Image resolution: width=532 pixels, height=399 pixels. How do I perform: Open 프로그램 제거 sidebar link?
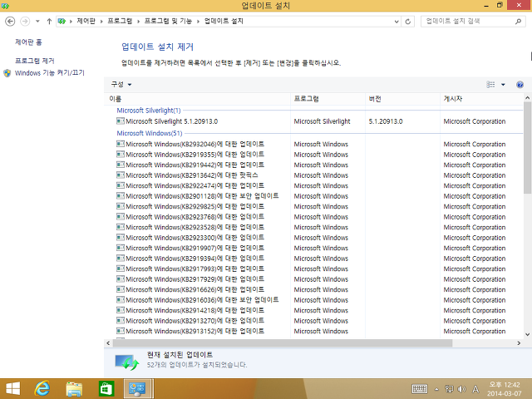click(x=35, y=61)
